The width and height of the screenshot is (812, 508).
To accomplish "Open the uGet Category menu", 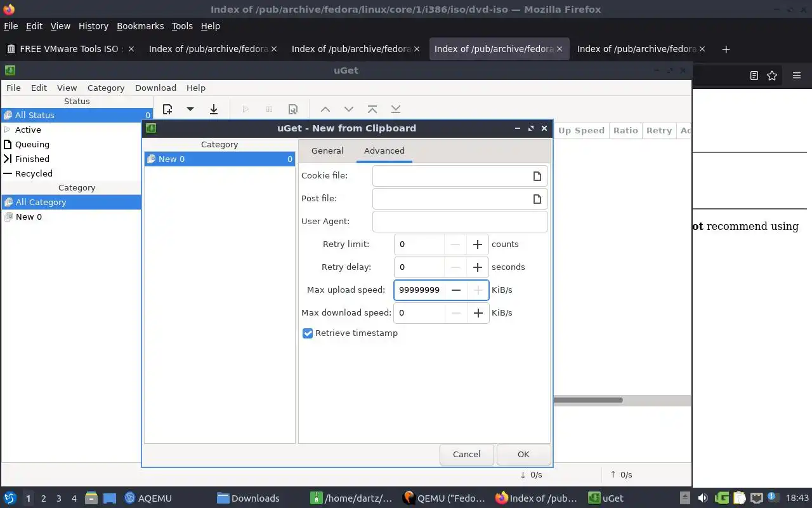I will pos(106,88).
